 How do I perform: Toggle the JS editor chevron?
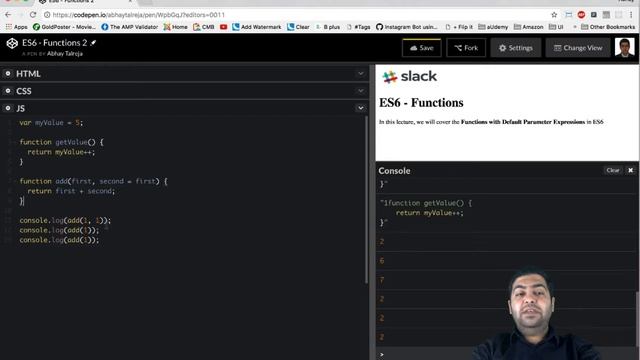(361, 108)
